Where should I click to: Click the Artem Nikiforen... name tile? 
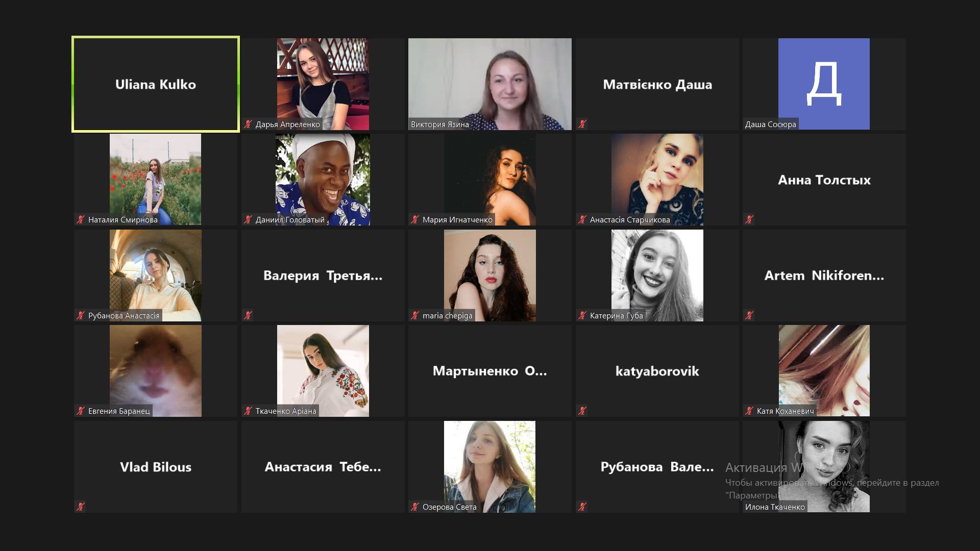(x=824, y=275)
